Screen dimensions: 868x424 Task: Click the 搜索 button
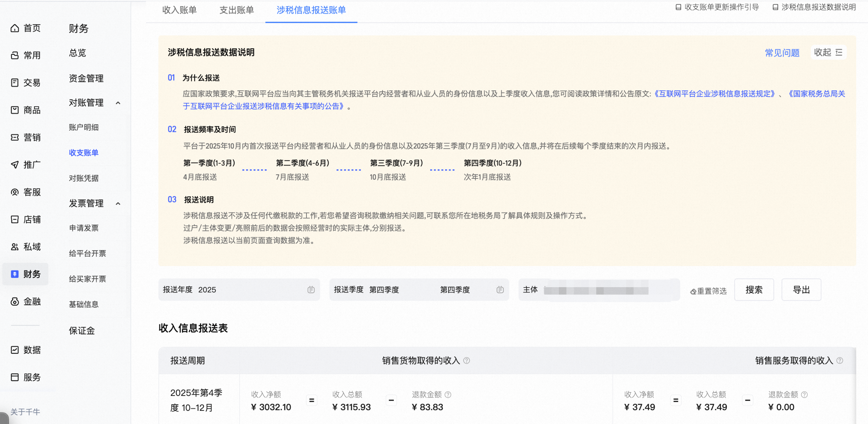click(x=754, y=290)
